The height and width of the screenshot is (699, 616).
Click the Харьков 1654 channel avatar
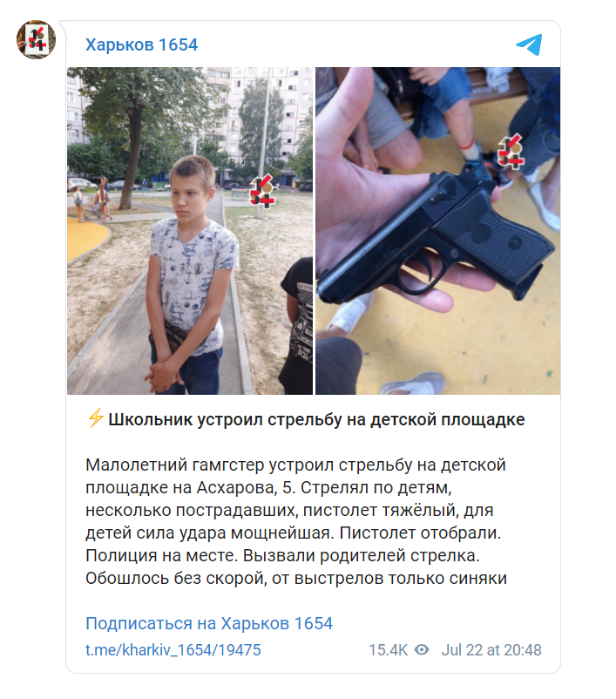(36, 39)
